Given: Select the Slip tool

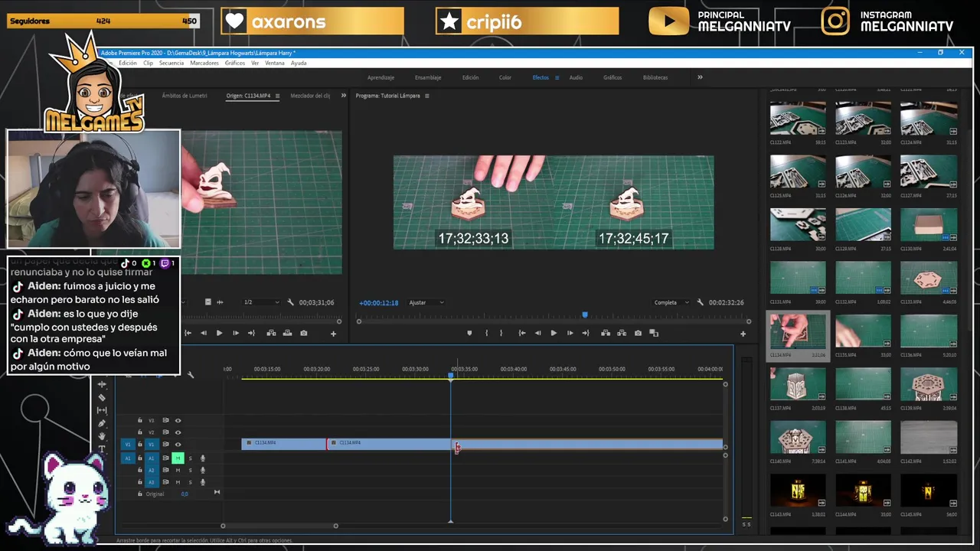Looking at the screenshot, I should pyautogui.click(x=102, y=410).
